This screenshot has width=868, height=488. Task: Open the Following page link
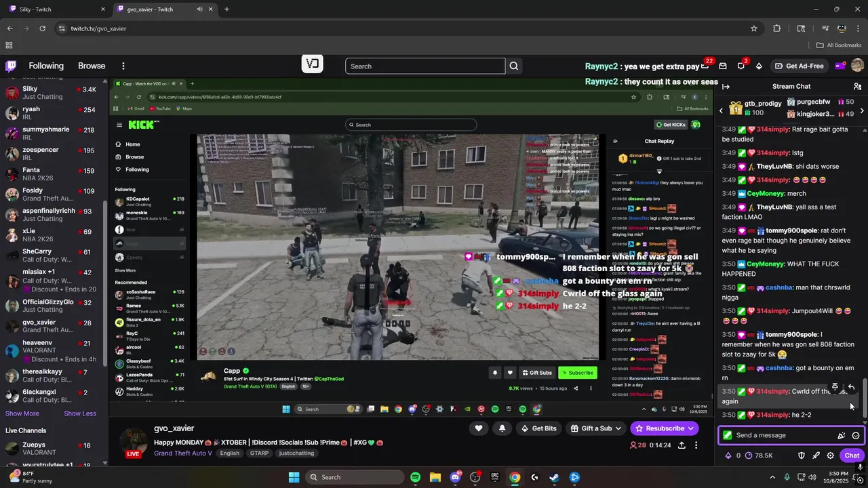click(x=46, y=66)
